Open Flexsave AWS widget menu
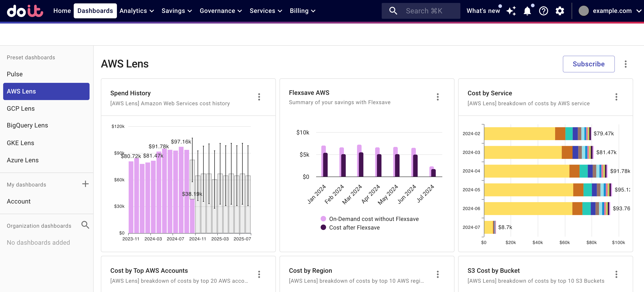 pyautogui.click(x=438, y=97)
